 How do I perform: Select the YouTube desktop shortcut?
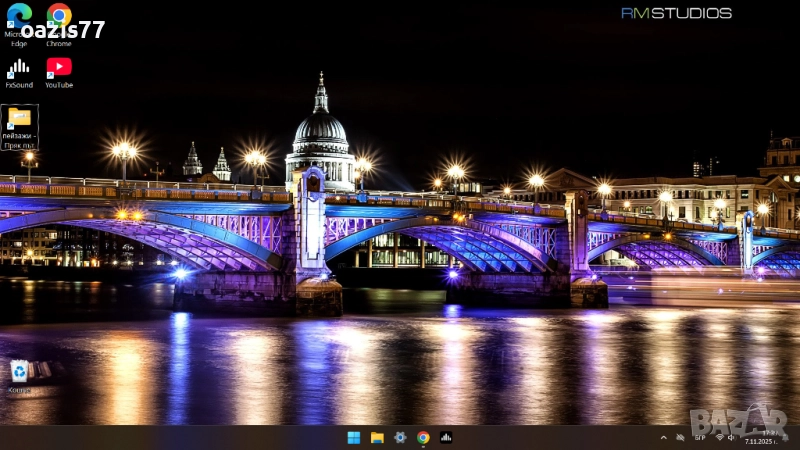pos(59,67)
